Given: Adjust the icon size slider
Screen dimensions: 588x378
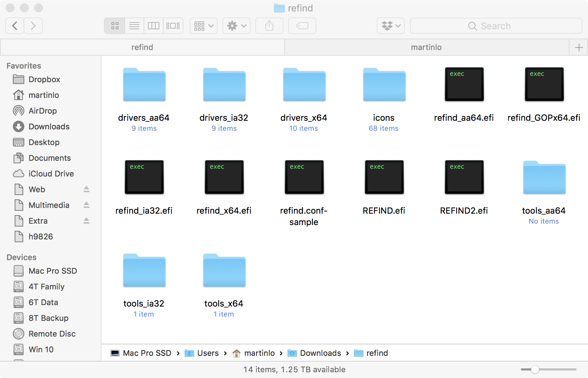Looking at the screenshot, I should (x=535, y=369).
